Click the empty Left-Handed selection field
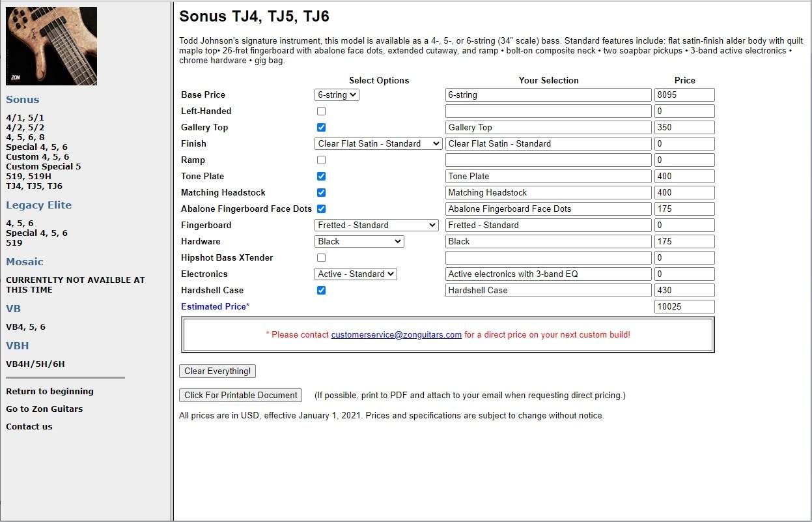 pyautogui.click(x=548, y=111)
